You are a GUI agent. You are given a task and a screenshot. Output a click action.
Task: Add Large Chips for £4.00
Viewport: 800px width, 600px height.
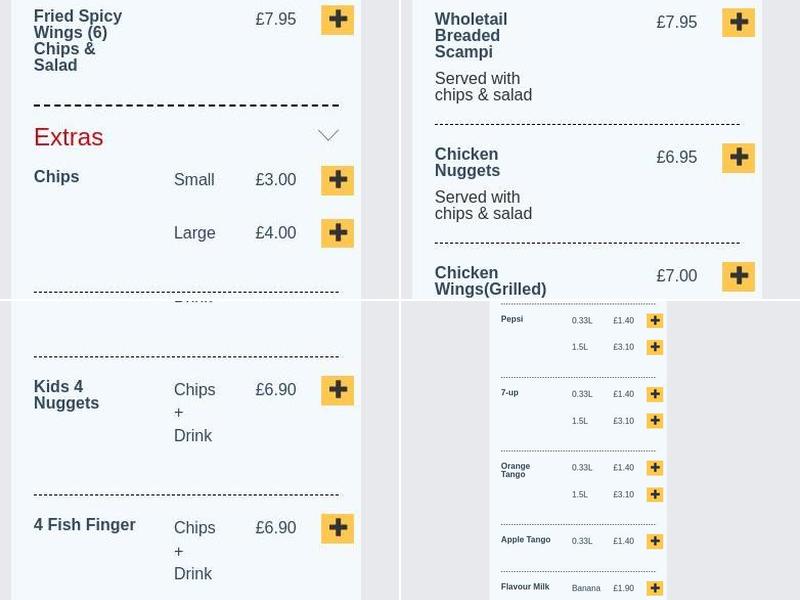[x=337, y=233]
